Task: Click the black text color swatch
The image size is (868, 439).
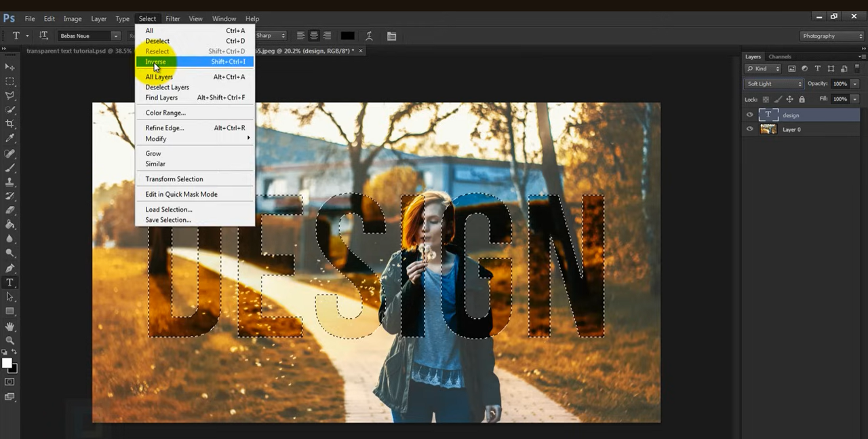Action: (x=347, y=36)
